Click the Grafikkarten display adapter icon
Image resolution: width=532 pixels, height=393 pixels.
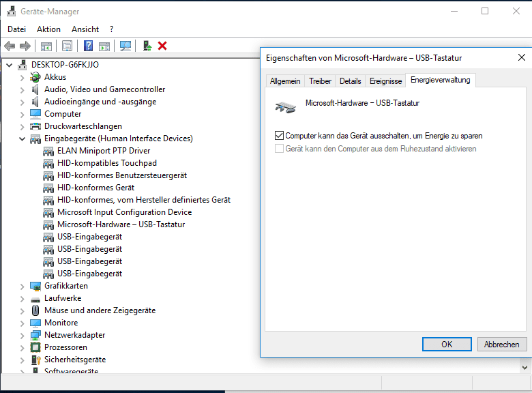point(35,286)
